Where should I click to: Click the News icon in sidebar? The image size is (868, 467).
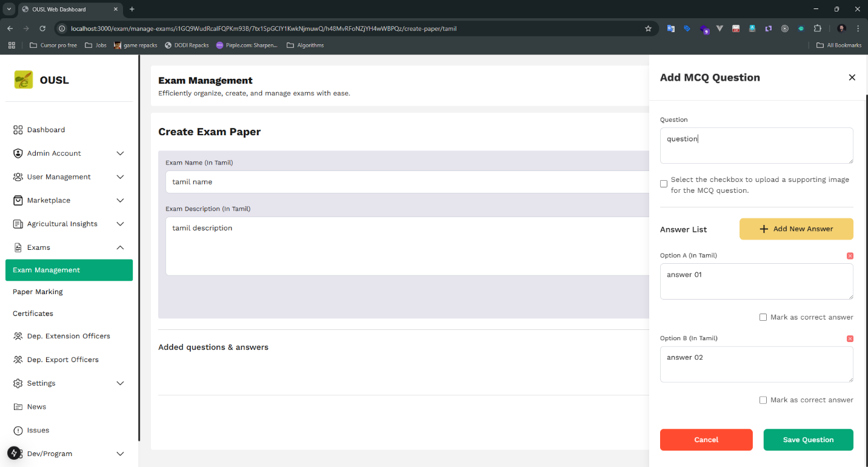click(18, 407)
